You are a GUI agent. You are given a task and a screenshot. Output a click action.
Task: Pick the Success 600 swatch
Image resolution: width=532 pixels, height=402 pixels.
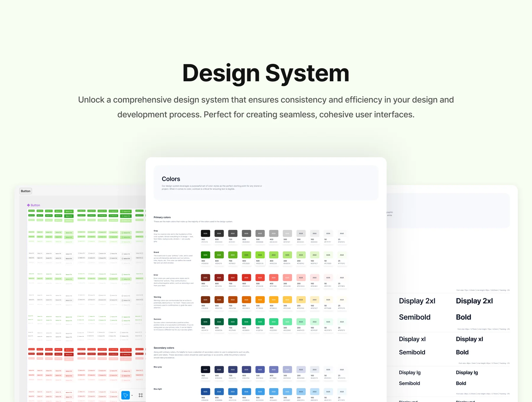point(246,322)
